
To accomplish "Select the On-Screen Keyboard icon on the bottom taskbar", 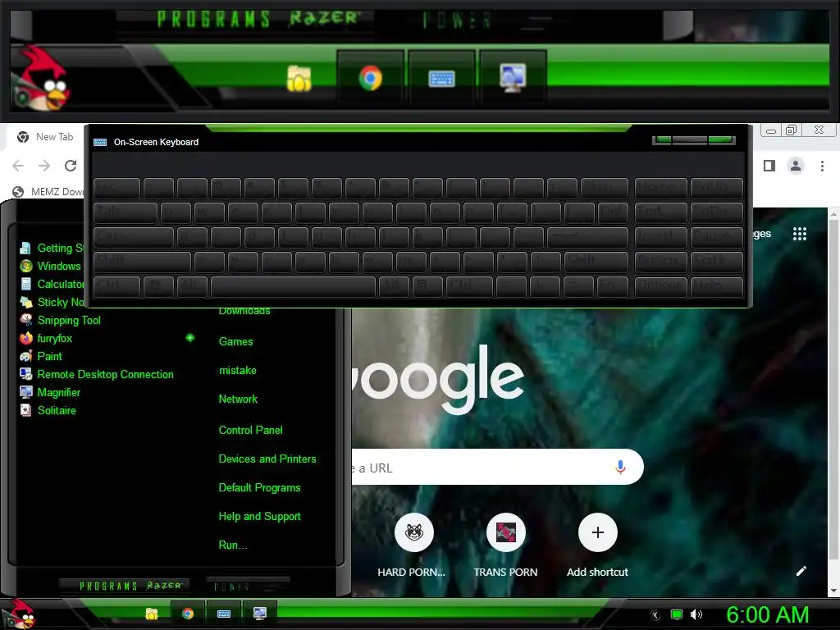I will click(224, 614).
